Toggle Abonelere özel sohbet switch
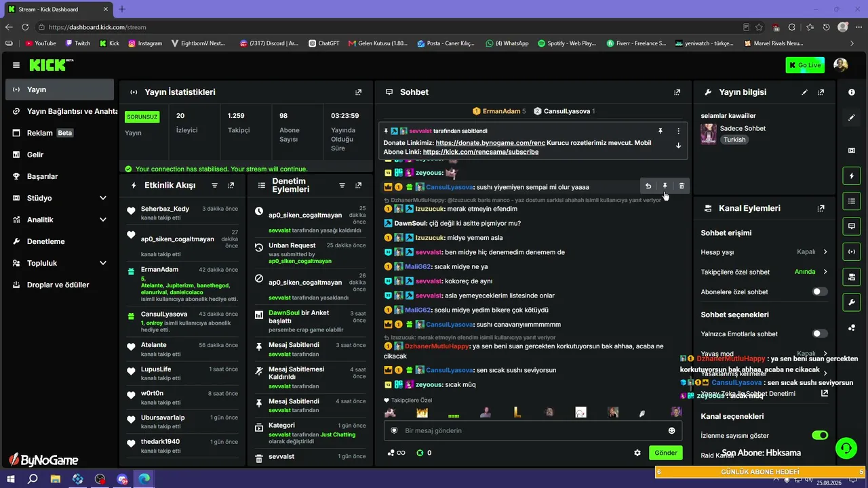 coord(820,291)
